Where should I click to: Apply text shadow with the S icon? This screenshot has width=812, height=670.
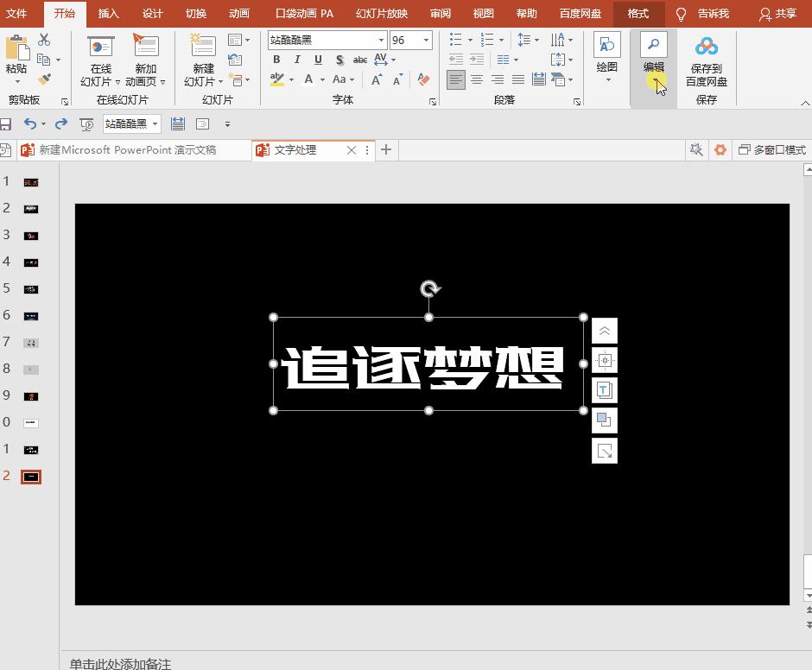click(x=339, y=60)
